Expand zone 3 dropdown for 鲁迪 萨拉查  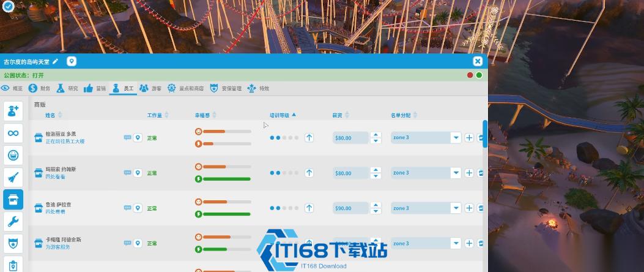pos(456,208)
